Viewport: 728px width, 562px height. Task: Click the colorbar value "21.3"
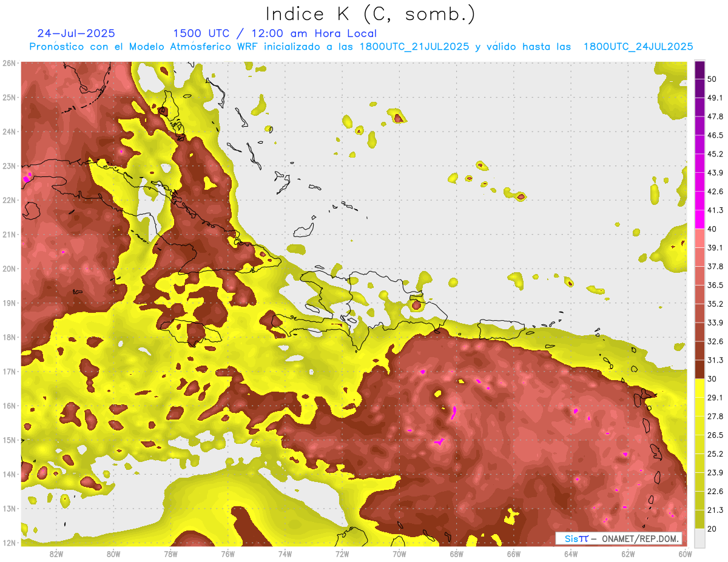click(x=715, y=510)
